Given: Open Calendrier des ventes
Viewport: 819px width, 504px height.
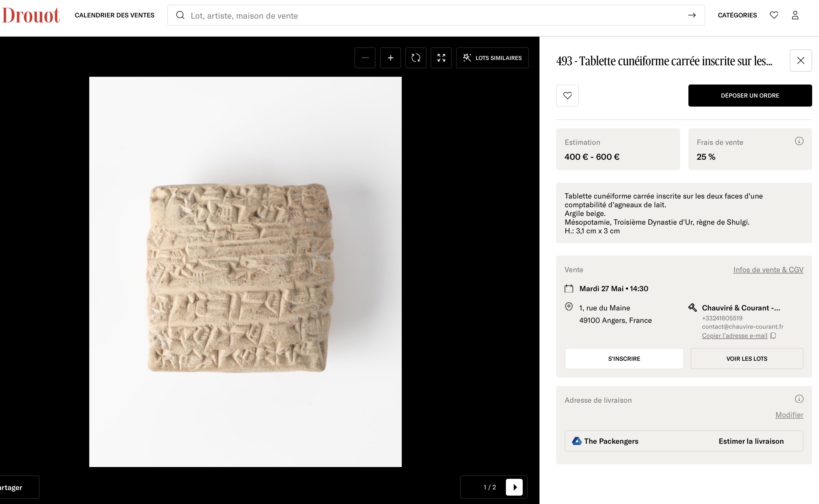Looking at the screenshot, I should click(x=114, y=15).
